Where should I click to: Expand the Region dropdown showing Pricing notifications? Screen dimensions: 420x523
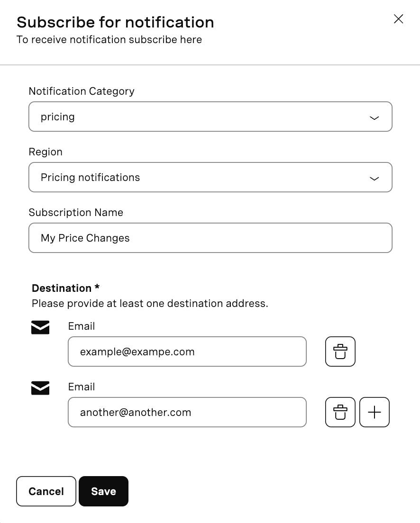210,178
